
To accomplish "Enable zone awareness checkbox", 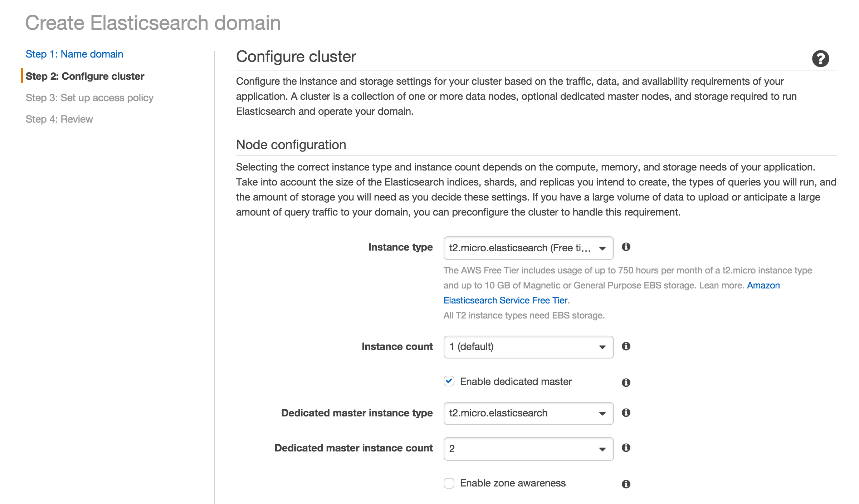I will coord(449,483).
